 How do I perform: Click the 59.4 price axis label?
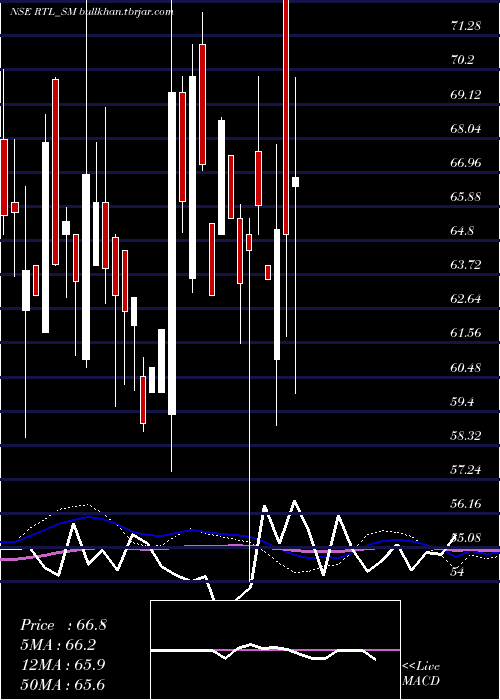pos(462,401)
